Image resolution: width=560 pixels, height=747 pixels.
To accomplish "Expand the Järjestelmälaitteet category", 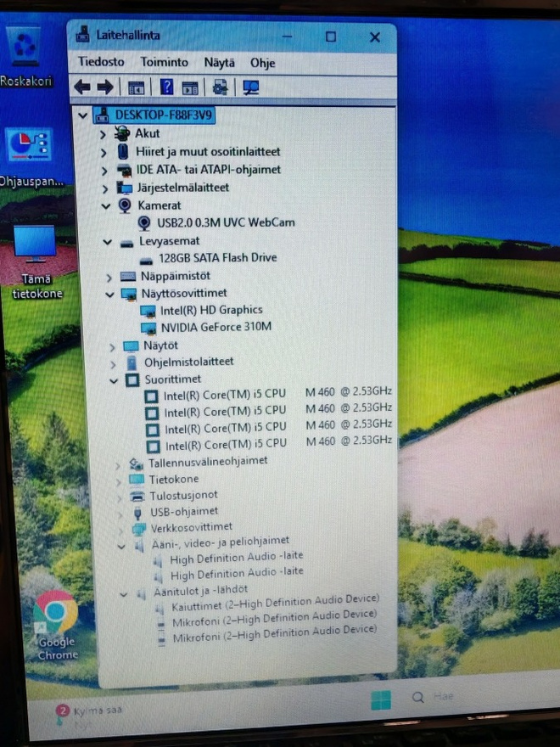I will [x=105, y=188].
